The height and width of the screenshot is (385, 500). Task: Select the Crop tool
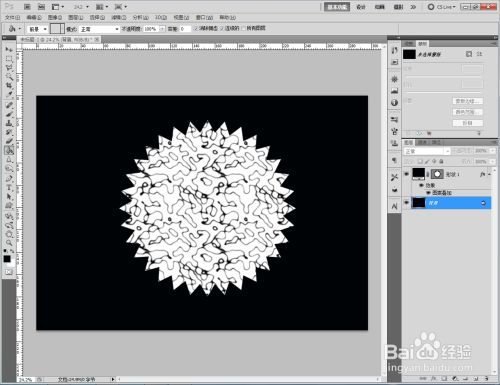point(9,86)
